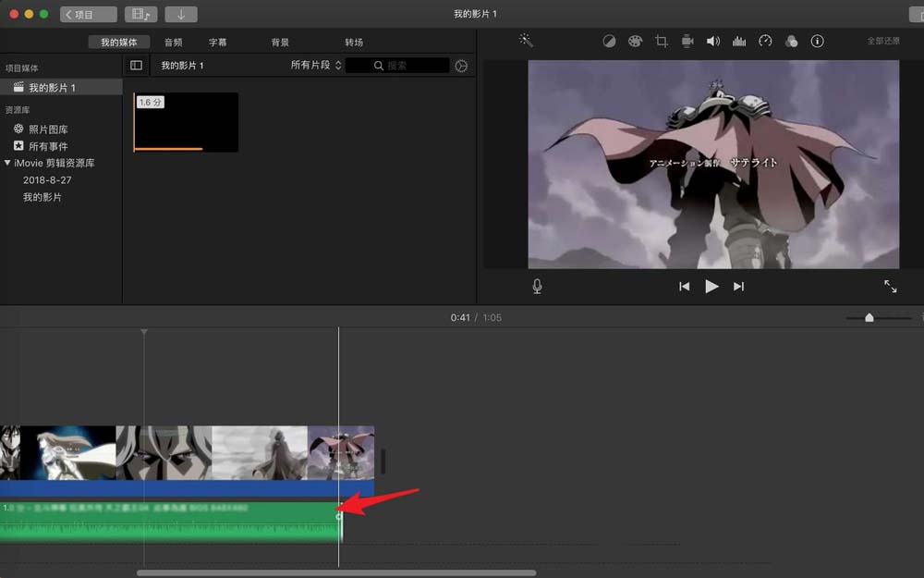Open the noise reduction equalizer icon

click(x=739, y=41)
